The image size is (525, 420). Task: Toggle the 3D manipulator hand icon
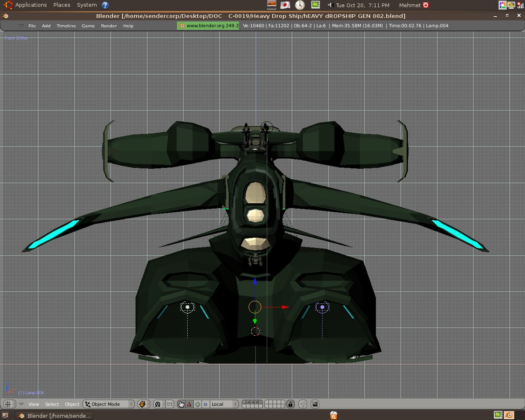click(181, 404)
